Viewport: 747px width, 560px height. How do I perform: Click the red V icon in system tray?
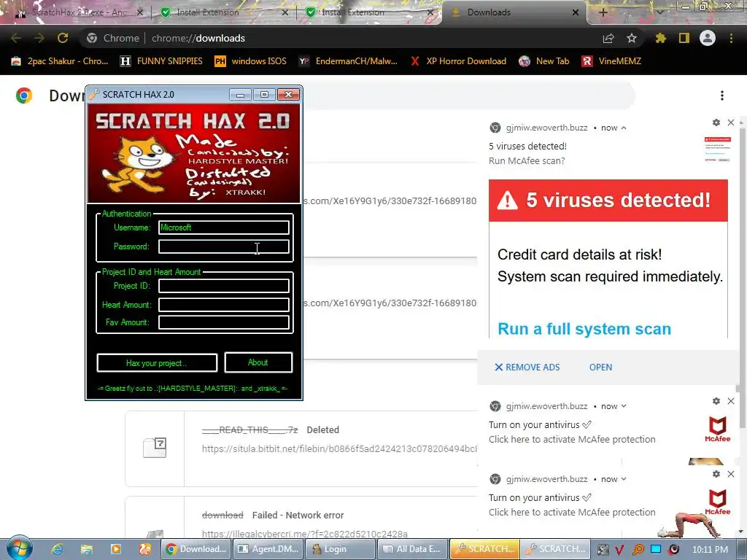click(x=619, y=550)
